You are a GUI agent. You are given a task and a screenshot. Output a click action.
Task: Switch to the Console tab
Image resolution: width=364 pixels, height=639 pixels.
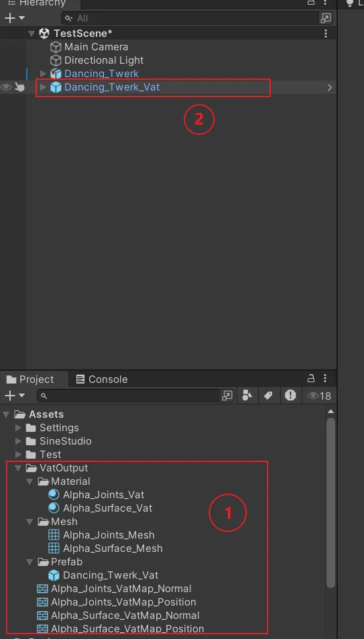(x=102, y=380)
